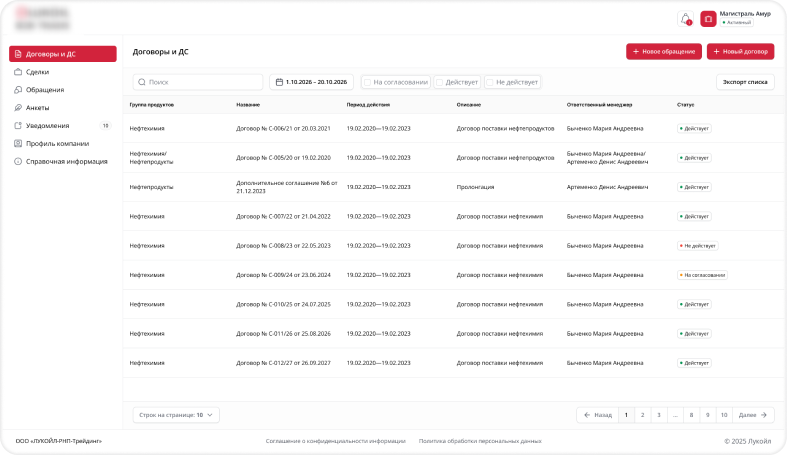The height and width of the screenshot is (456, 787).
Task: Click the Сделки briefcase icon in sidebar
Action: click(18, 72)
